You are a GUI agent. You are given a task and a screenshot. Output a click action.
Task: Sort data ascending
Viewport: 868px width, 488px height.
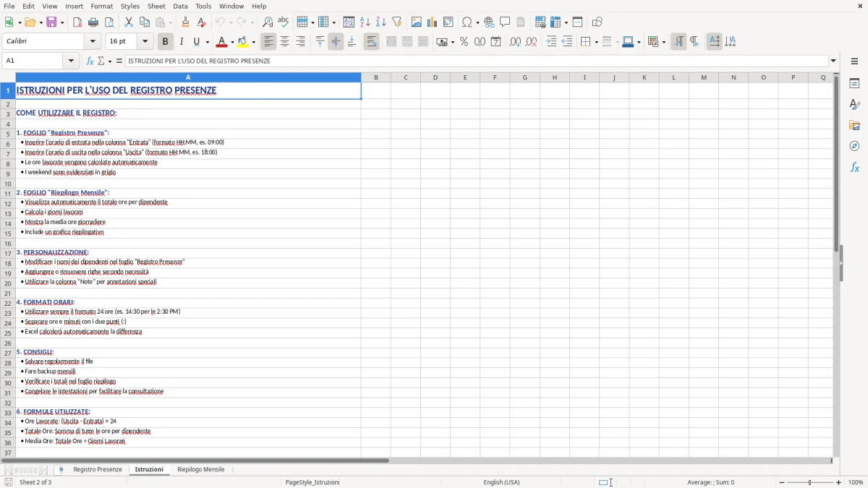tap(365, 22)
